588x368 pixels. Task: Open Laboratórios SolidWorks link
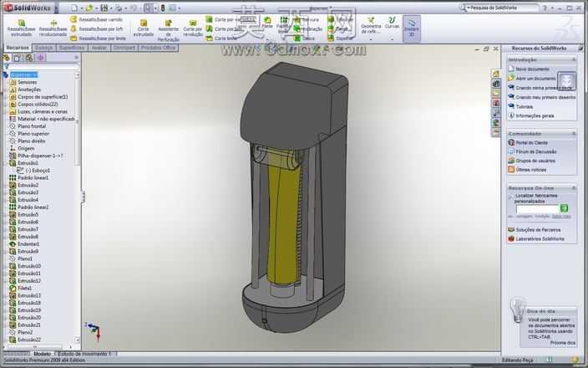pyautogui.click(x=540, y=239)
